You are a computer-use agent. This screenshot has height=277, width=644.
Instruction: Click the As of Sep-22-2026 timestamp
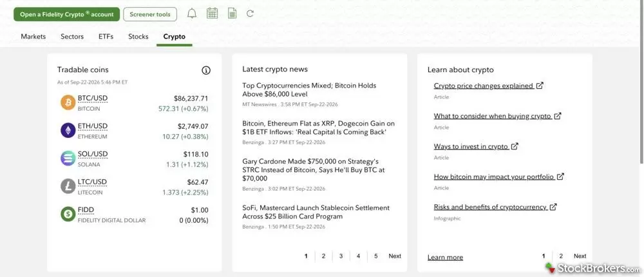point(92,82)
